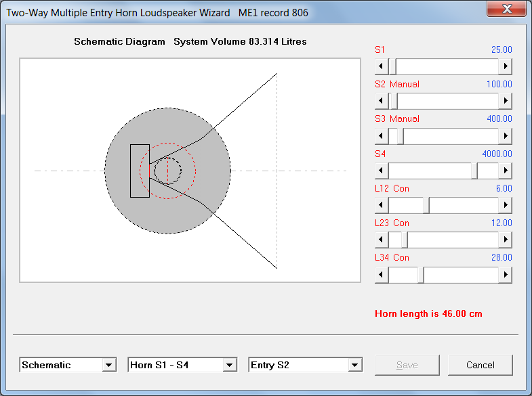Click the L34 Con slider thumb
The image size is (532, 396).
pyautogui.click(x=421, y=274)
